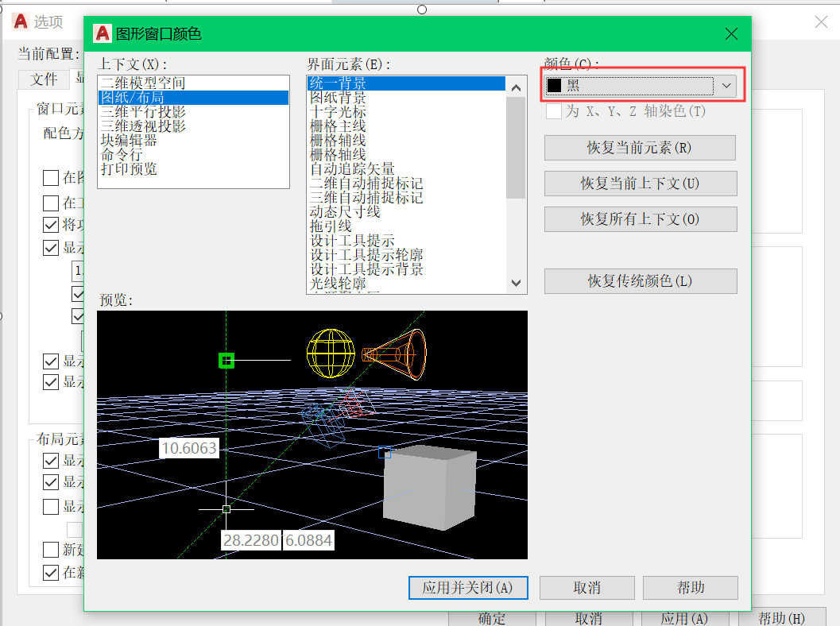Click 恢复当前元素(R) button
840x626 pixels.
640,148
